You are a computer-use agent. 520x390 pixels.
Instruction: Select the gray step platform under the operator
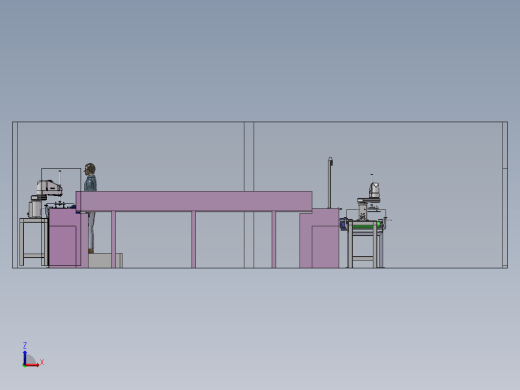[106, 260]
